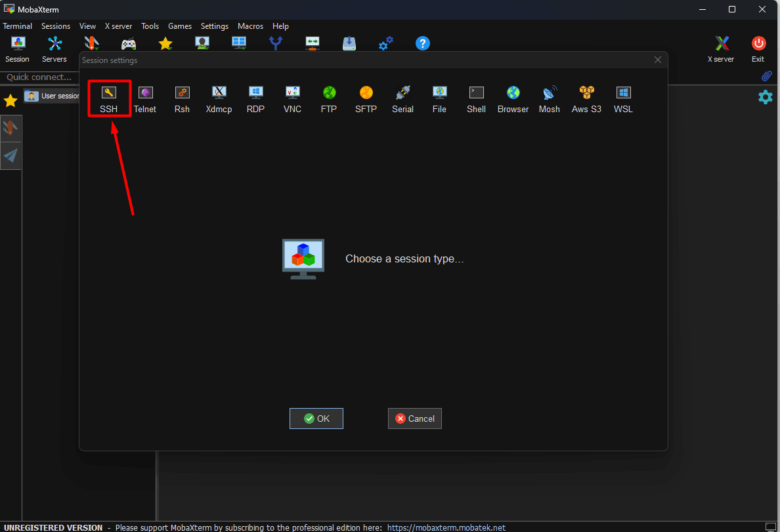Image resolution: width=780 pixels, height=532 pixels.
Task: Choose the VNC session type
Action: (293, 99)
